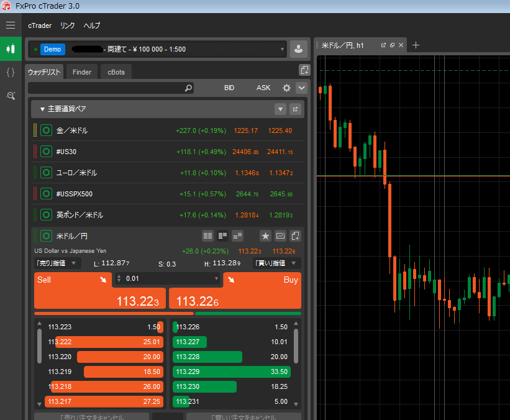Click the bid depth scrollbar thumb
Image resolution: width=510 pixels, height=420 pixels.
pos(39,346)
